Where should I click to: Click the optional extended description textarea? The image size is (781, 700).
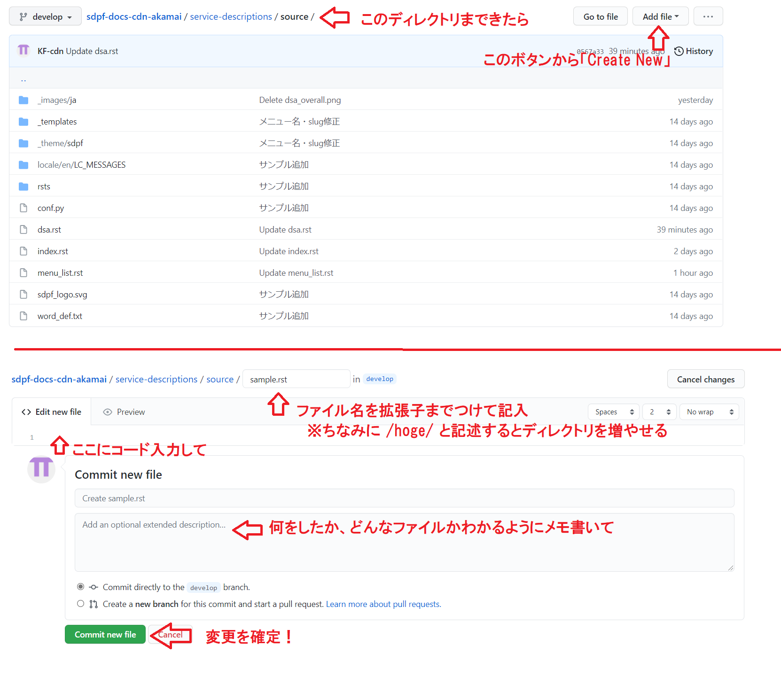[x=404, y=543]
